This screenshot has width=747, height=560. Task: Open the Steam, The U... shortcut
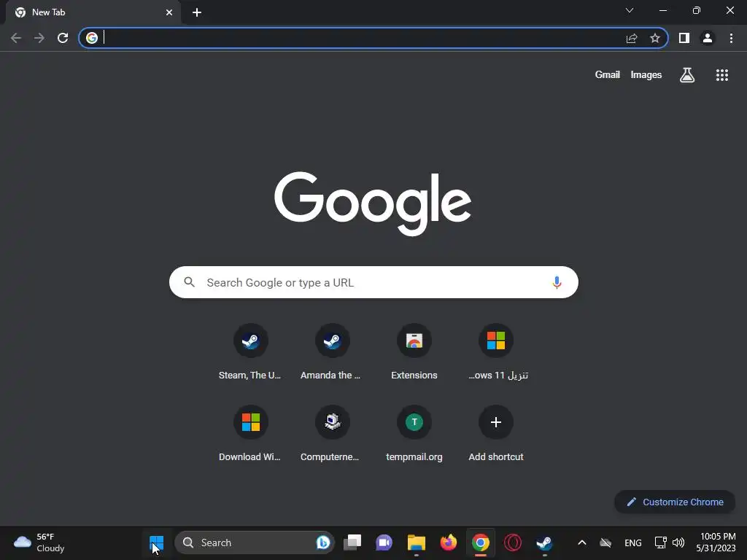(250, 354)
